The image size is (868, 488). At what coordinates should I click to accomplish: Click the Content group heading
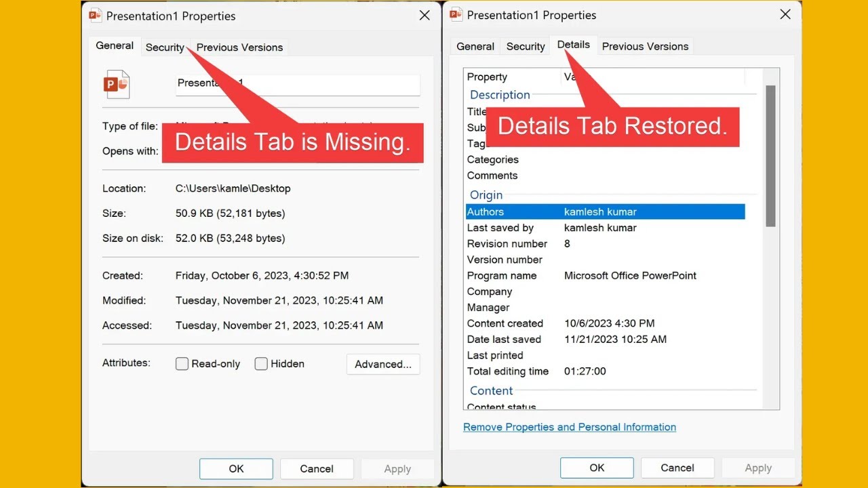491,391
